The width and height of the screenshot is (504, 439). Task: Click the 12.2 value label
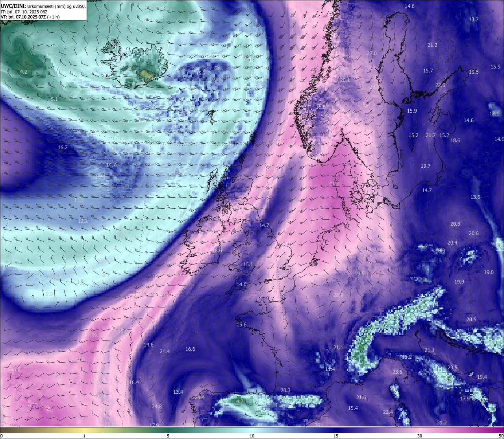pos(83,221)
